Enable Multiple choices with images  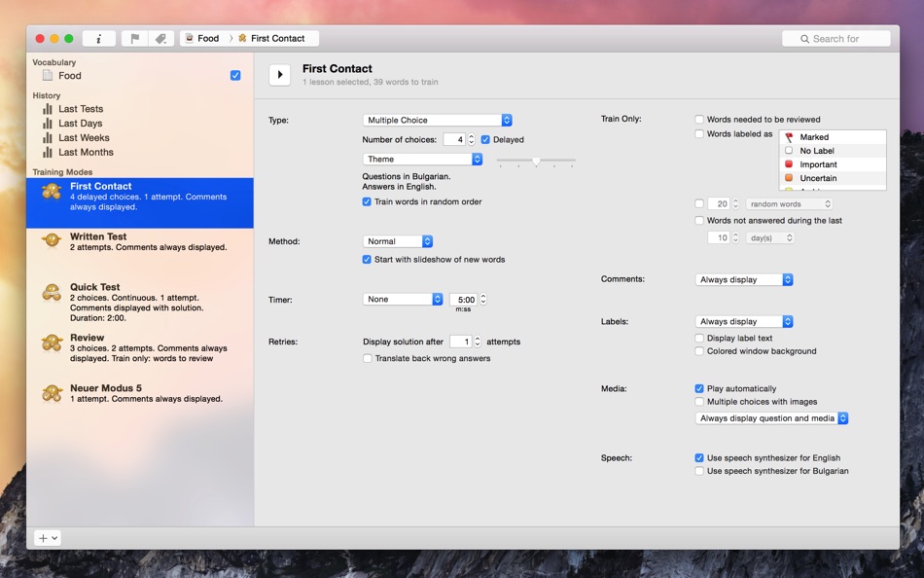[x=698, y=402]
